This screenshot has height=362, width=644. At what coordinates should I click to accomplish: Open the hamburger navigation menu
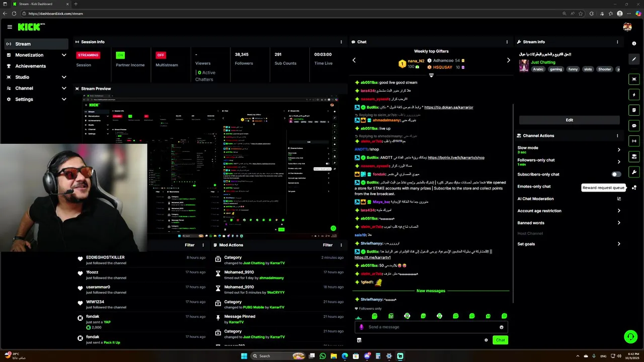click(10, 27)
